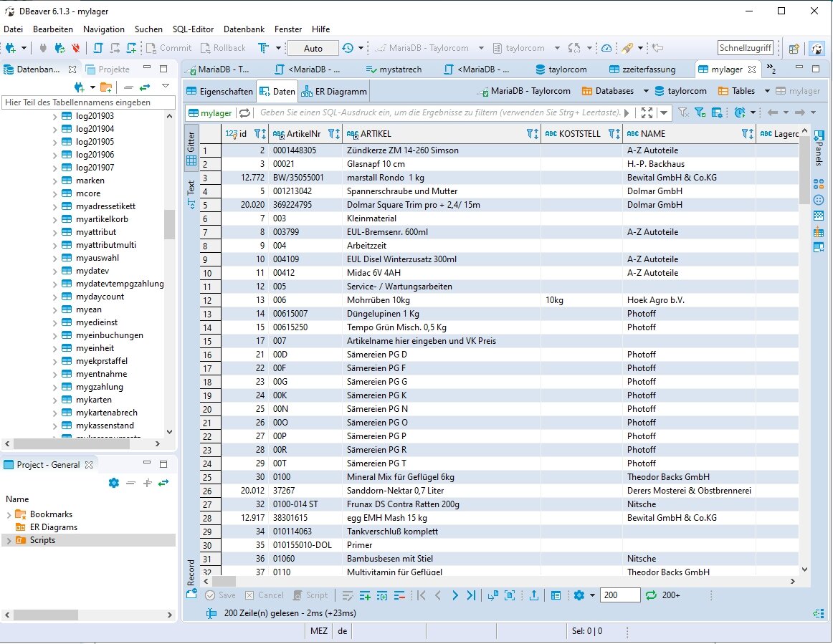Click the link with editor icon in navigator

(145, 87)
